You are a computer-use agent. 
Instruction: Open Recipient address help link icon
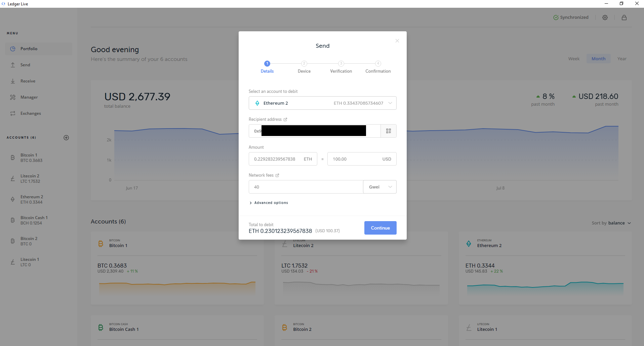(285, 119)
